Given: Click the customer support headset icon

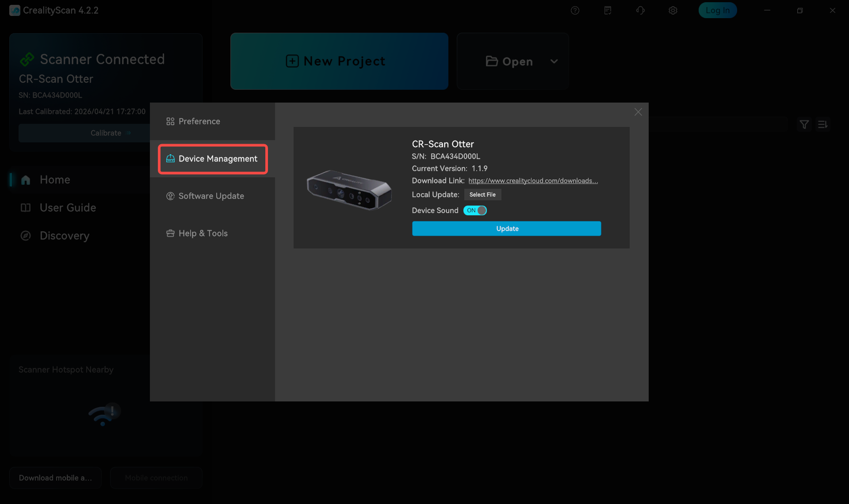Looking at the screenshot, I should pos(640,10).
